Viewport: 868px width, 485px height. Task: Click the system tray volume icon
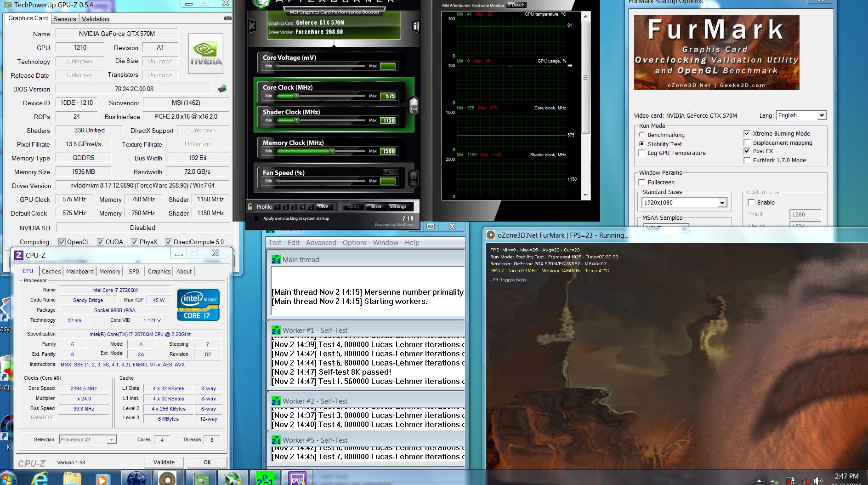click(818, 481)
